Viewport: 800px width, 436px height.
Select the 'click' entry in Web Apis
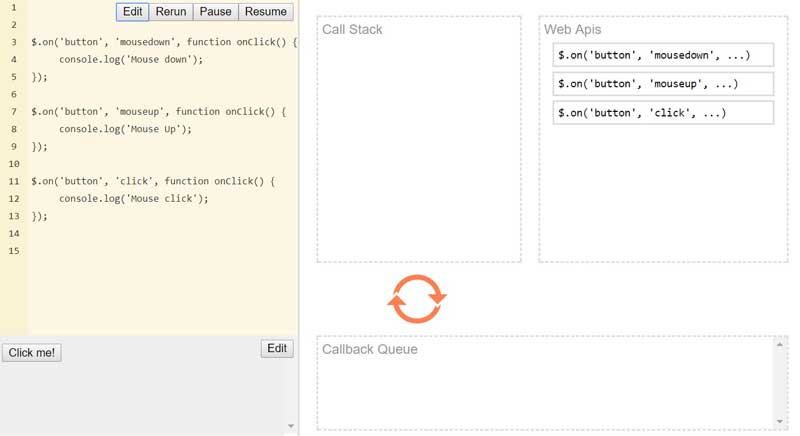pos(663,113)
